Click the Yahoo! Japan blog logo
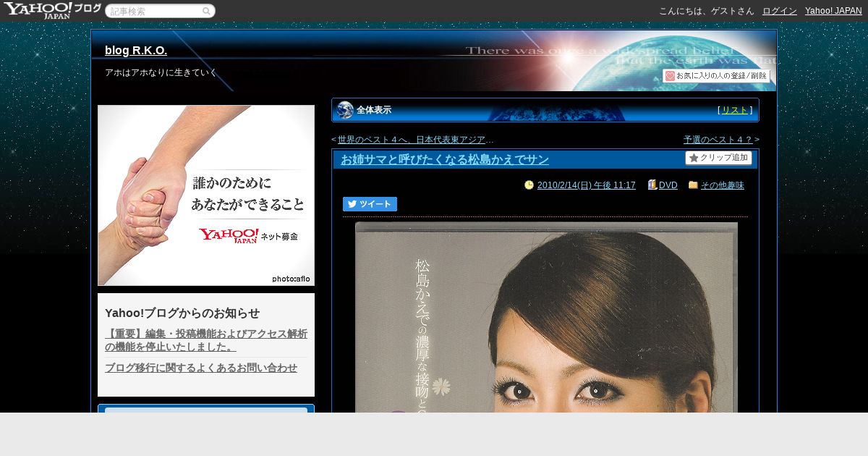Image resolution: width=868 pixels, height=456 pixels. (52, 10)
